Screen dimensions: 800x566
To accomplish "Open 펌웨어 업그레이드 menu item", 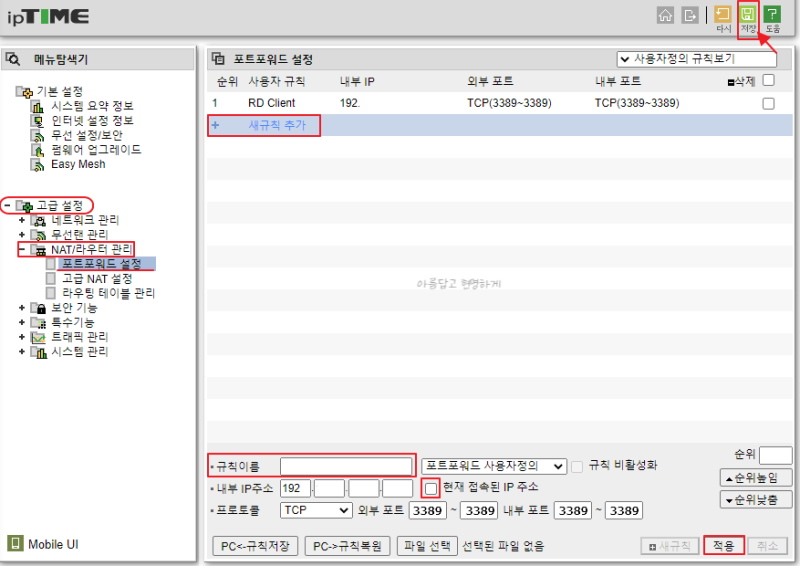I will tap(96, 150).
